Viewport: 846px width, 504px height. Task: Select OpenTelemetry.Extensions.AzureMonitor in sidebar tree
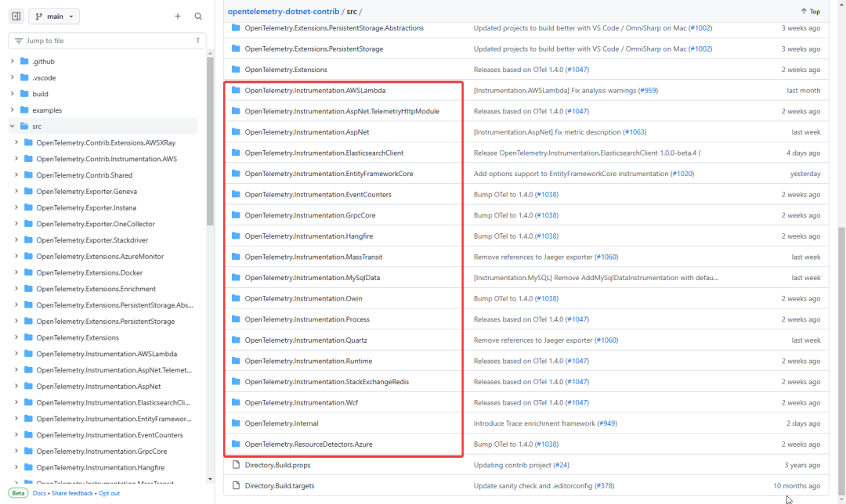click(99, 257)
